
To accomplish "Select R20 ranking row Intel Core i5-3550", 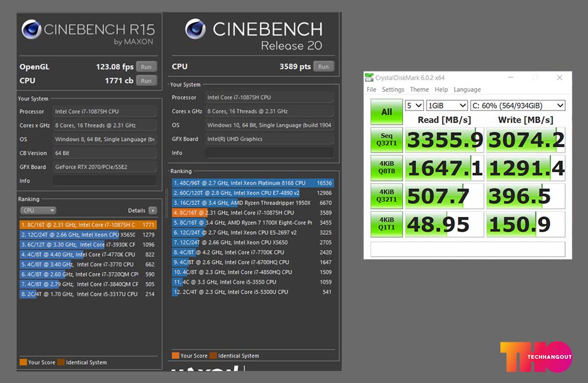I will click(252, 282).
